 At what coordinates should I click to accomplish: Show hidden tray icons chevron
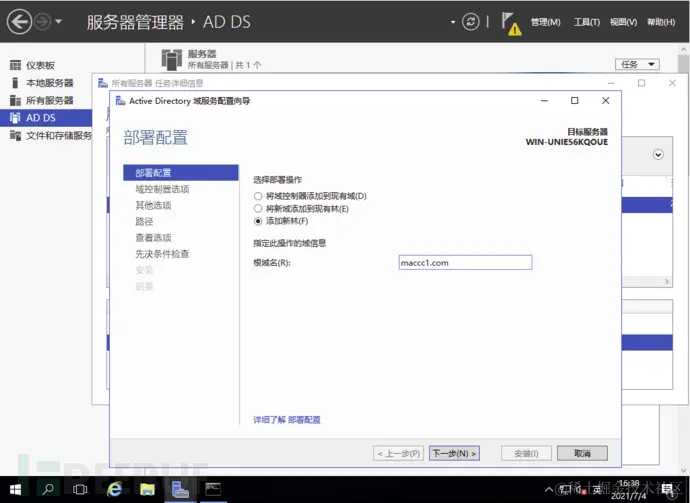[x=549, y=489]
